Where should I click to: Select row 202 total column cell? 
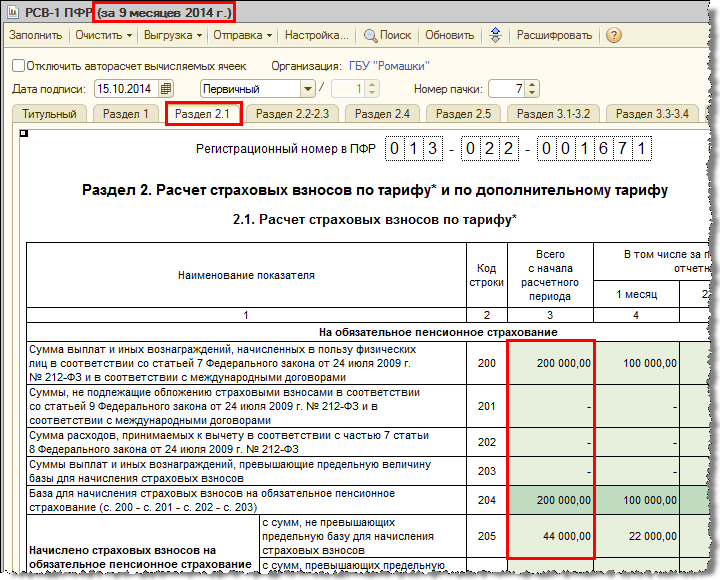click(x=550, y=442)
